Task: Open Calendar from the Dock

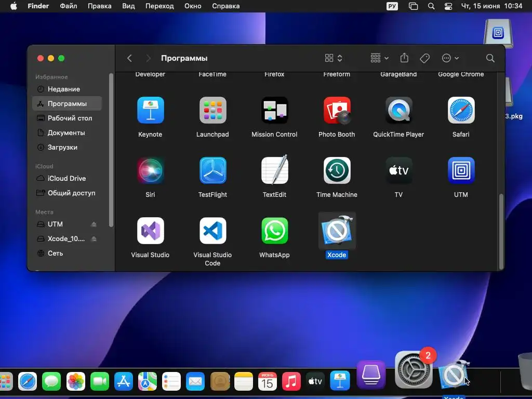Action: click(268, 381)
